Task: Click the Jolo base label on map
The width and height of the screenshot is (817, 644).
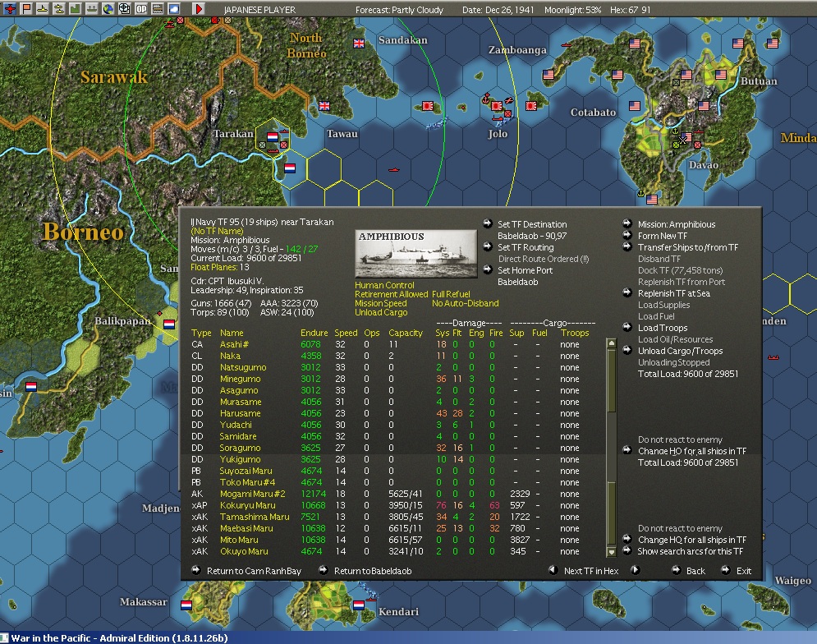Action: click(x=498, y=134)
